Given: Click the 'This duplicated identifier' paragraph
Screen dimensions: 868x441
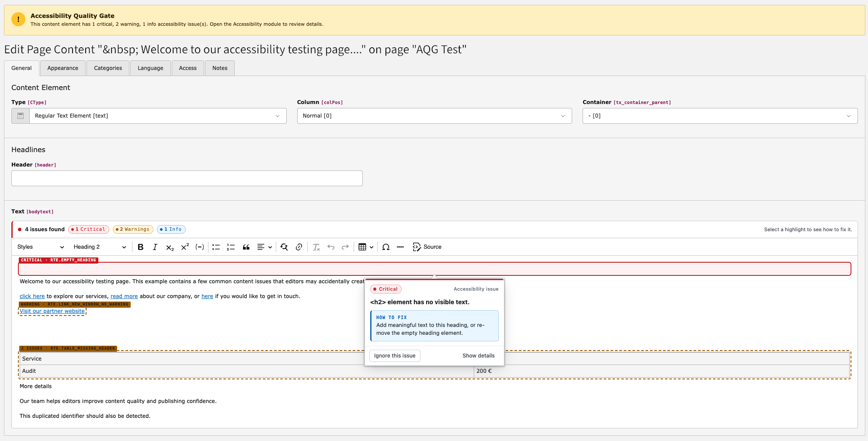Looking at the screenshot, I should 85,416.
